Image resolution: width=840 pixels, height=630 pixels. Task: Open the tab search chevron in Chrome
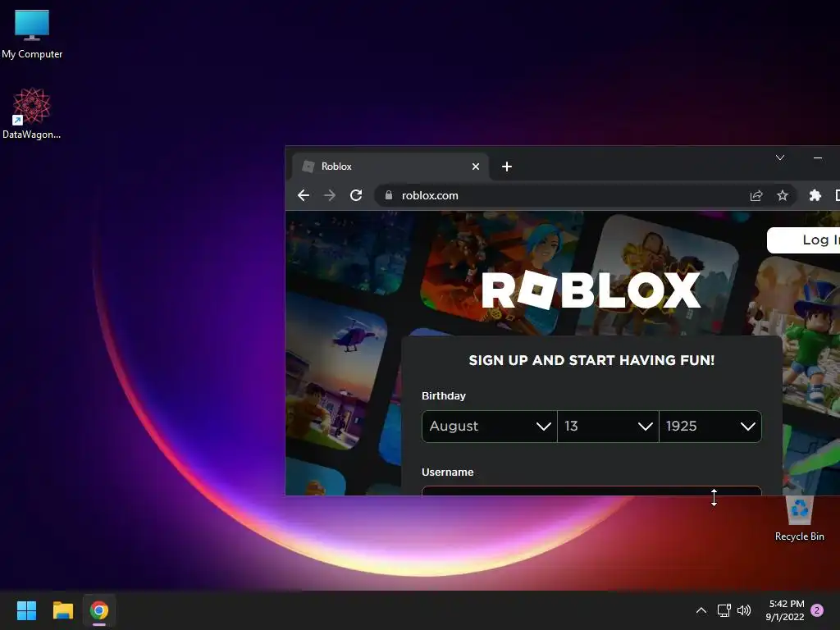point(780,157)
